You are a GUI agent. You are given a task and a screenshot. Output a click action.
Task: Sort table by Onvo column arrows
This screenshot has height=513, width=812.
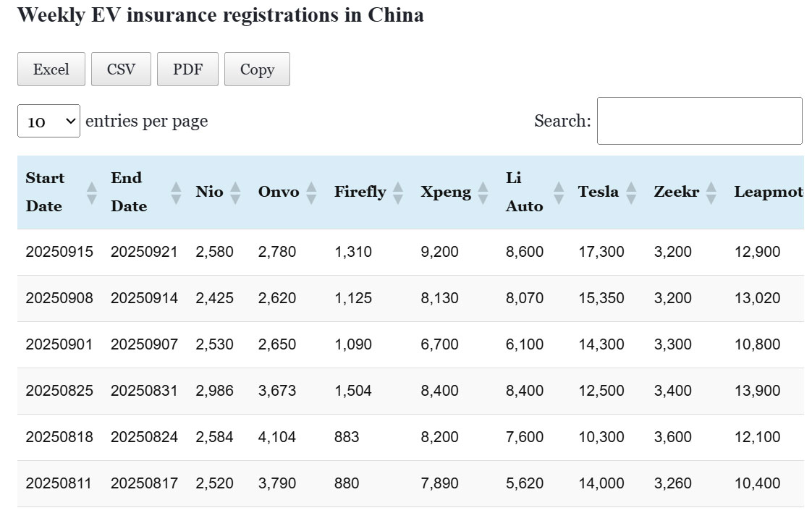pos(311,192)
